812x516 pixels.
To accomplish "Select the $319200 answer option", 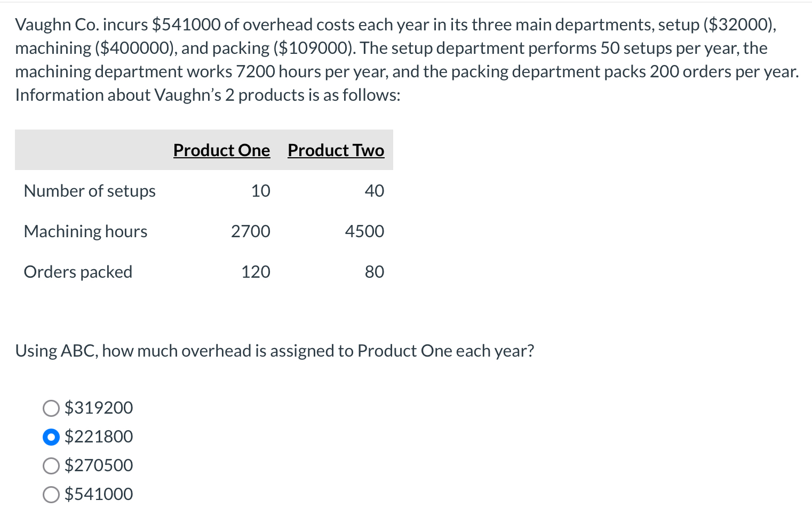I will click(x=51, y=408).
